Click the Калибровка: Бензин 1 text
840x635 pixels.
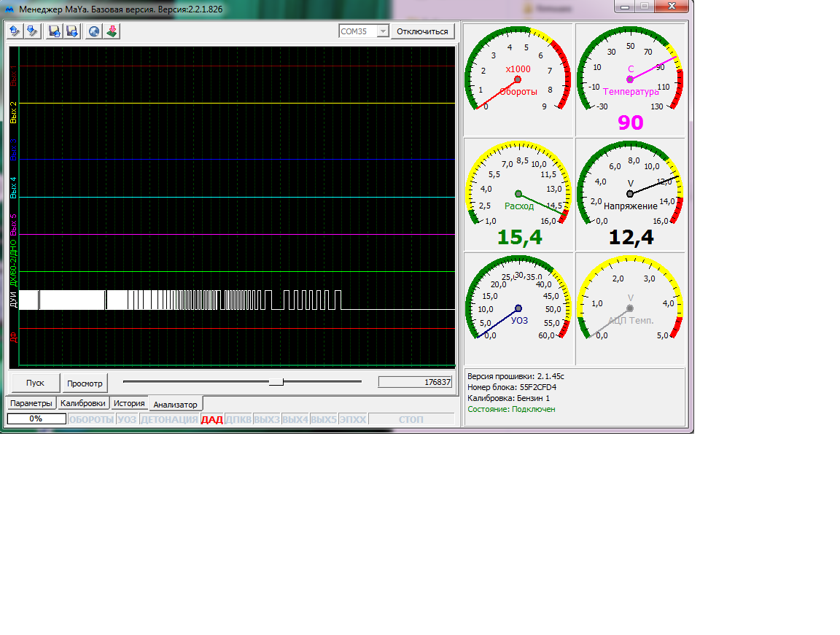click(x=508, y=398)
